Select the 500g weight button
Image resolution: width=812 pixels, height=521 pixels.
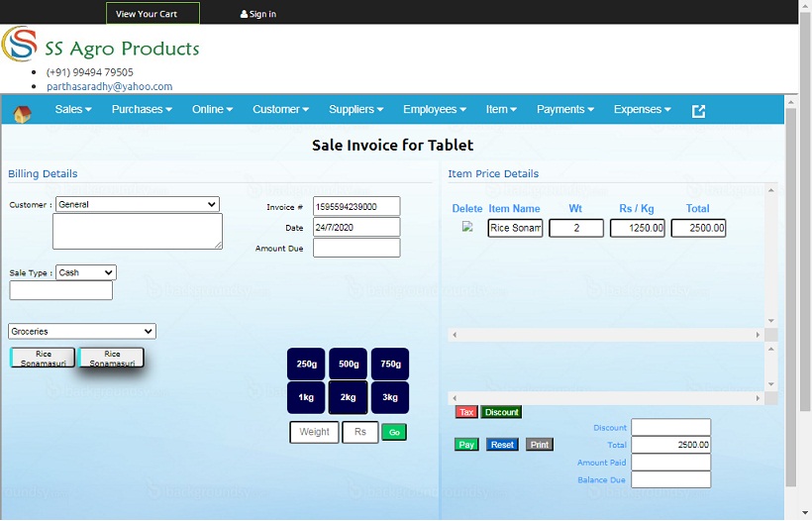tap(348, 365)
